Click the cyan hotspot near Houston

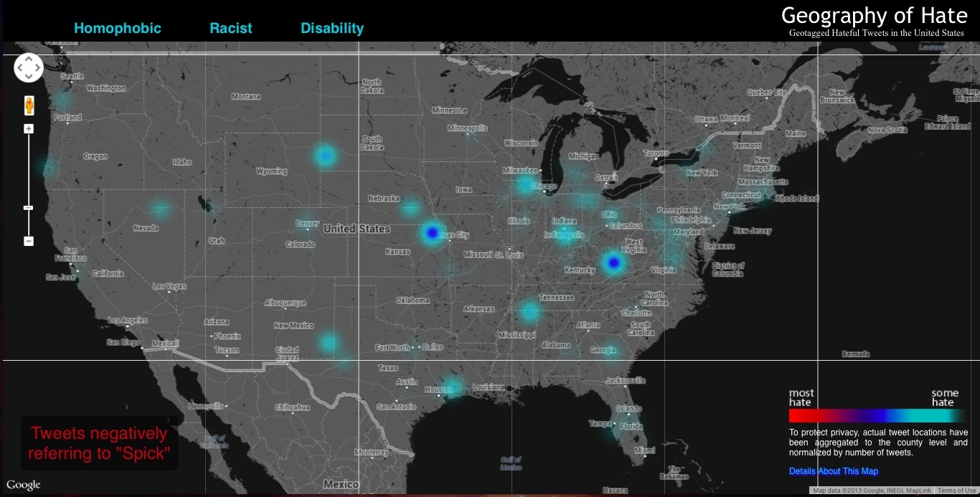pos(451,387)
